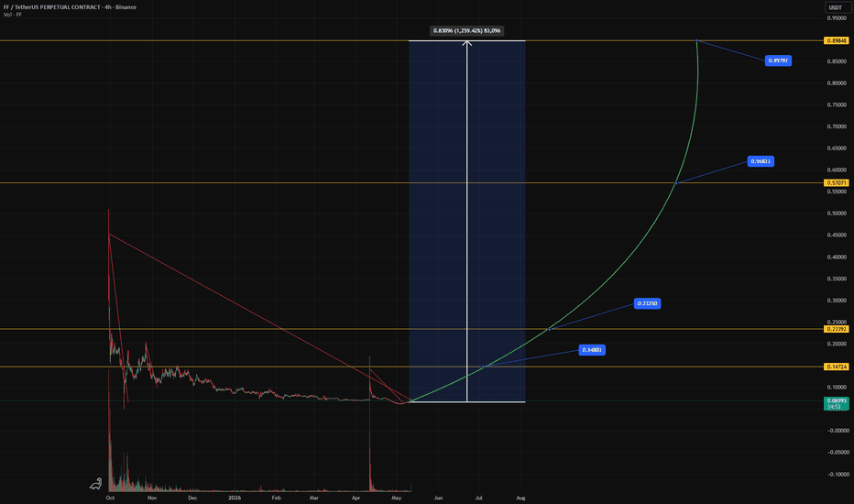854x504 pixels.
Task: Select the 0.89848 yellow price label
Action: 837,41
